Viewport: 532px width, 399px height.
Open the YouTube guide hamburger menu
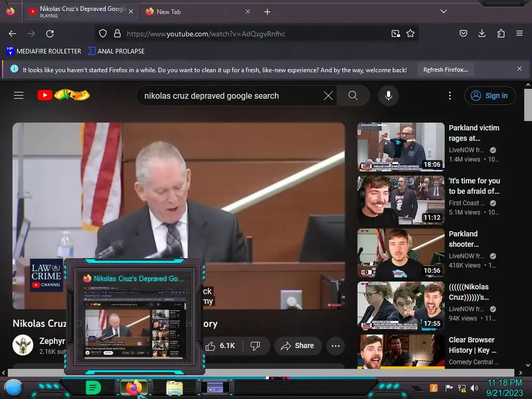tap(19, 96)
